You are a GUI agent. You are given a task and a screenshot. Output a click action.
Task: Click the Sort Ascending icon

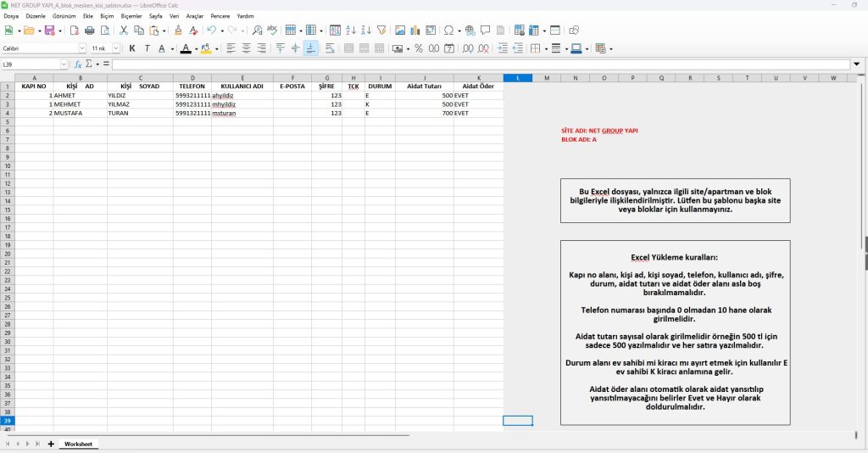click(x=351, y=31)
